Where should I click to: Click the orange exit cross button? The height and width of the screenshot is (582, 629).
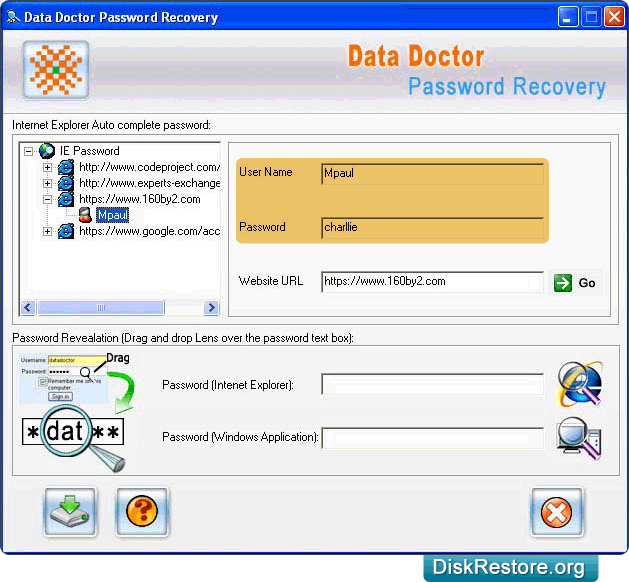point(557,511)
